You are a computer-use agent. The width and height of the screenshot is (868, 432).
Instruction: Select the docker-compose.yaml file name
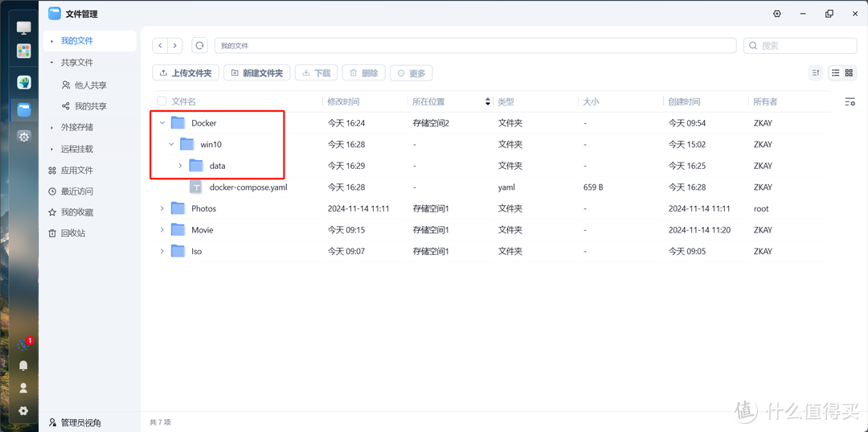point(248,187)
